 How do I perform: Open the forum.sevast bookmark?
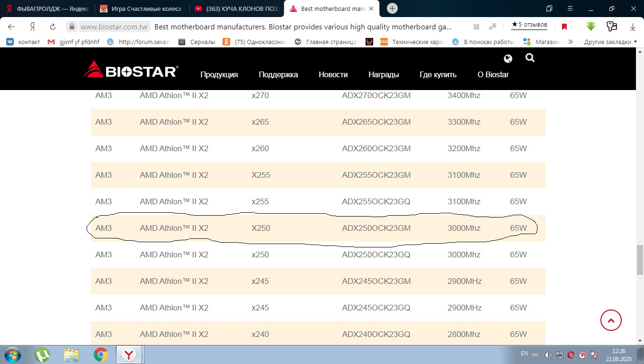click(140, 42)
